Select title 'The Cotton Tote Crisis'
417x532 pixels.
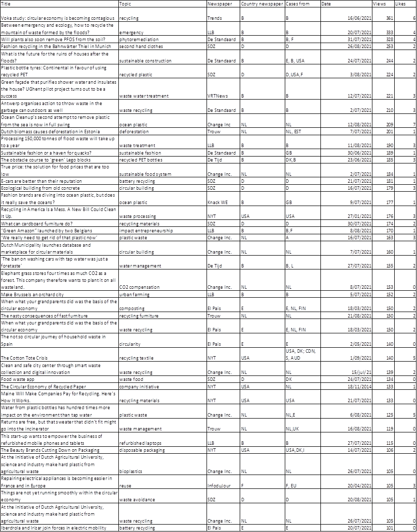coord(59,355)
